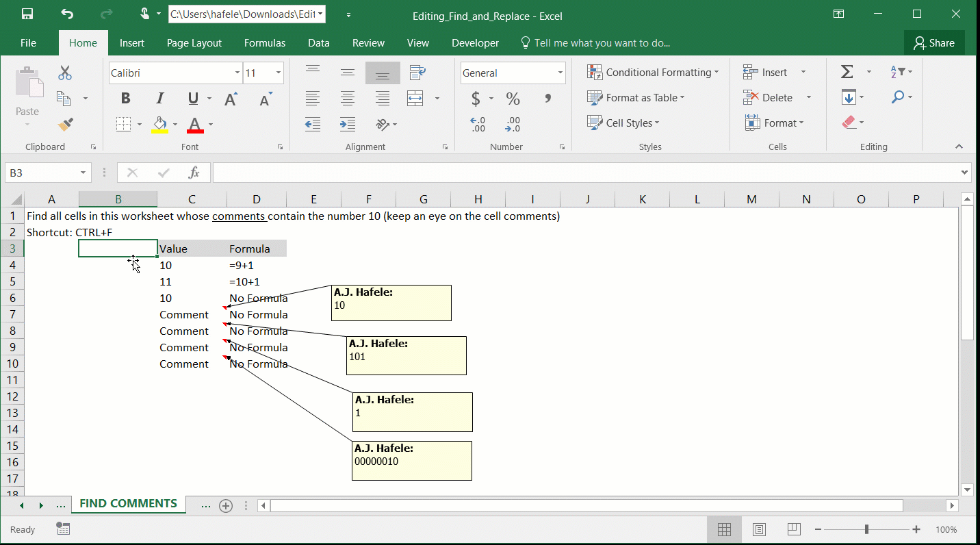Toggle Bottom Align

383,73
